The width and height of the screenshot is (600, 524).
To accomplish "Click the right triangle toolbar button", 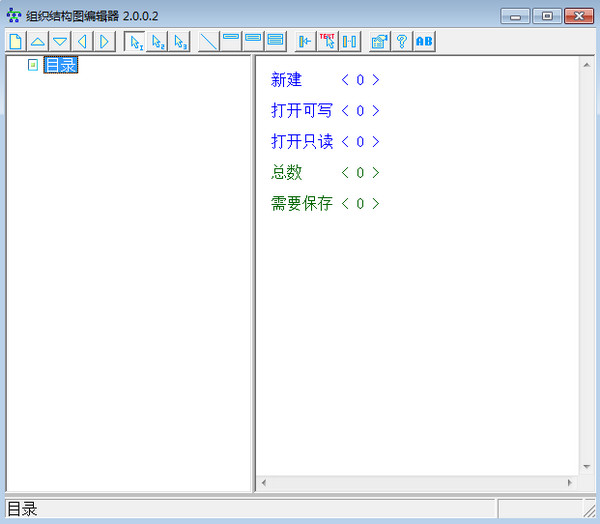I will click(104, 41).
